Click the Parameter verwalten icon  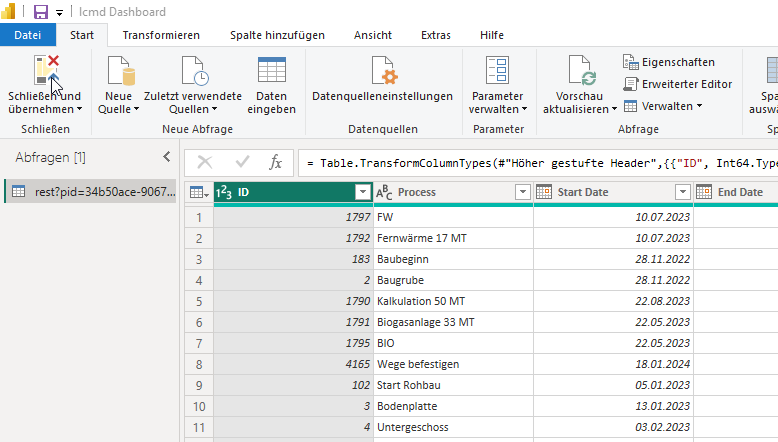point(497,71)
